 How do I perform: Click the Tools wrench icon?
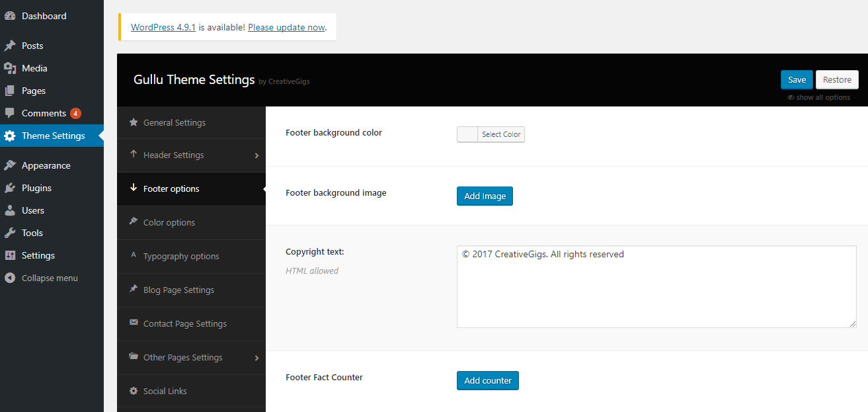click(10, 233)
